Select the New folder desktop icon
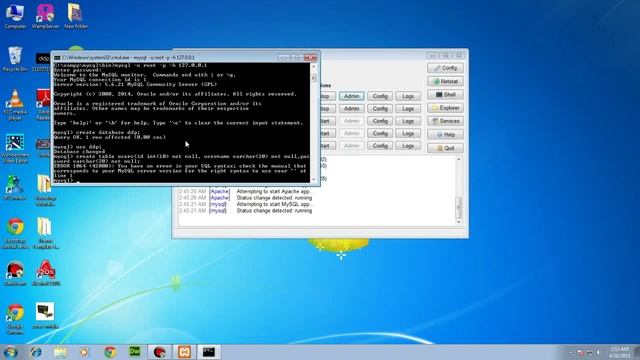This screenshot has width=640, height=360. click(x=76, y=16)
